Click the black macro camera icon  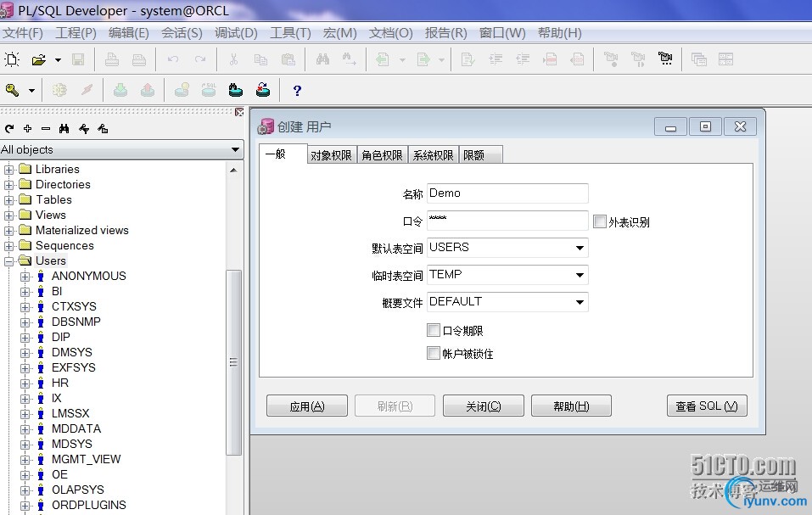click(x=665, y=59)
